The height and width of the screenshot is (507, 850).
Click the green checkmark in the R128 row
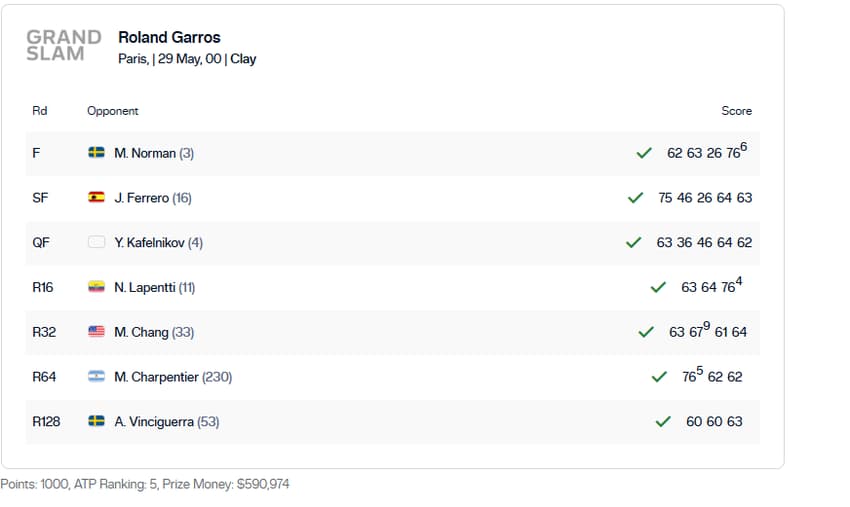(x=663, y=422)
